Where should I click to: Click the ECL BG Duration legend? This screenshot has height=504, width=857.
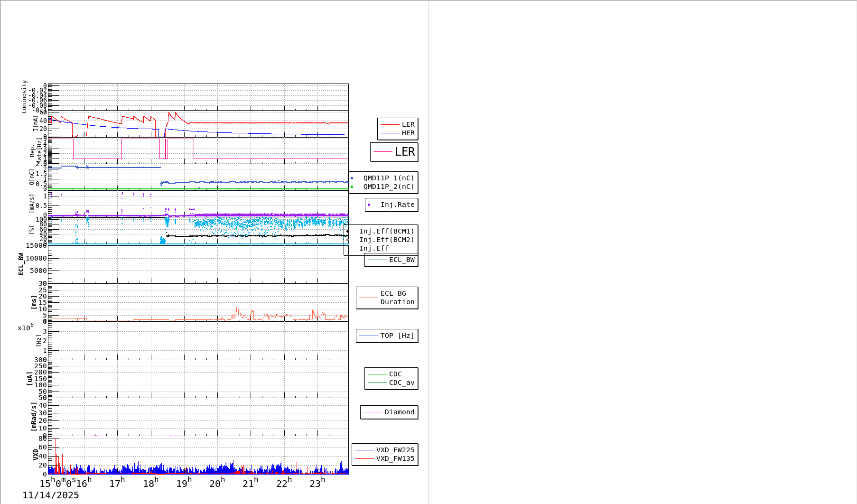click(387, 298)
